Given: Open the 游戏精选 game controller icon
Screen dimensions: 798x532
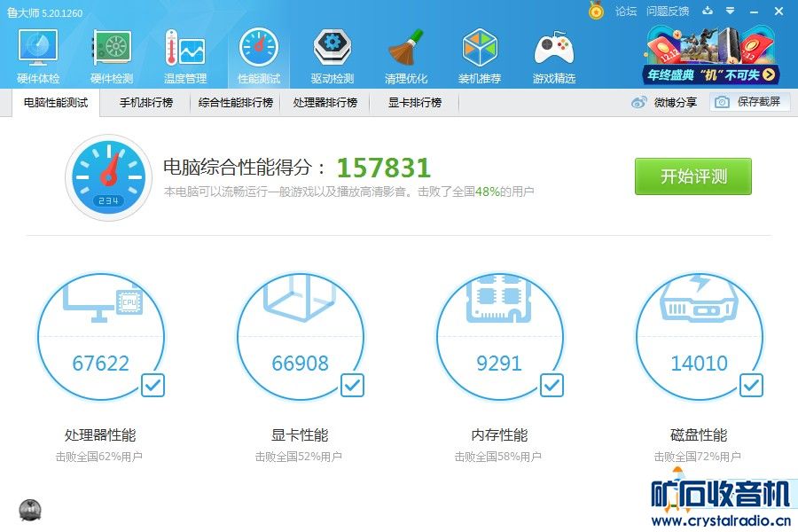Looking at the screenshot, I should click(553, 56).
